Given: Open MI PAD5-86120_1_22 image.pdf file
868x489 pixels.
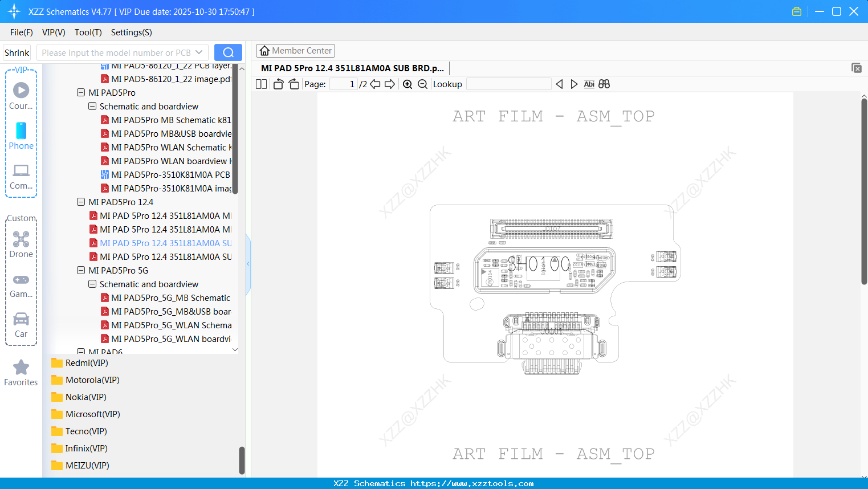Looking at the screenshot, I should [x=166, y=79].
